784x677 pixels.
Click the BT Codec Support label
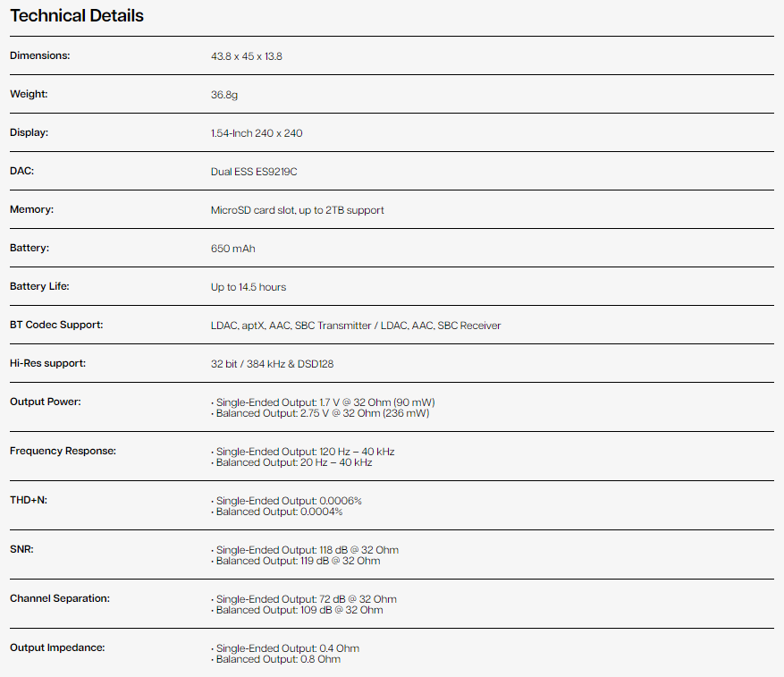pyautogui.click(x=56, y=325)
